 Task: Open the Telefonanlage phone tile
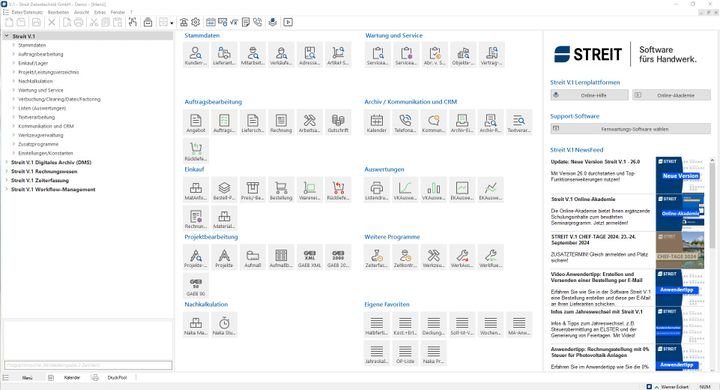pos(405,123)
